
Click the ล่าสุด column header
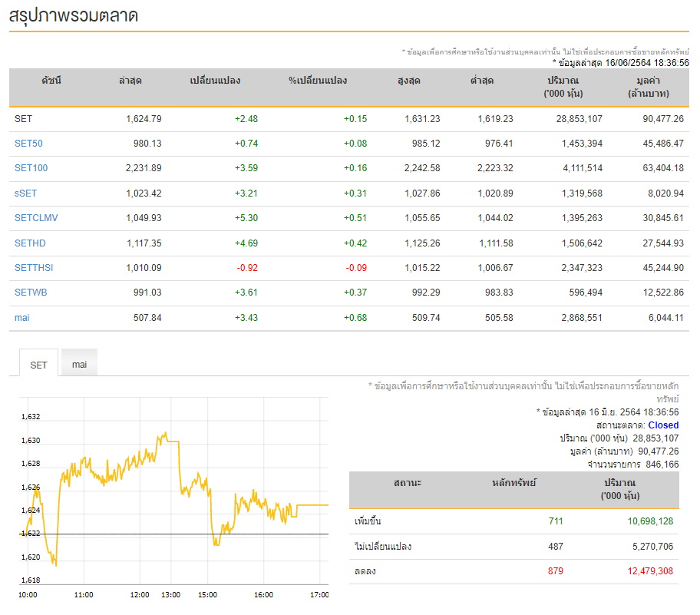point(130,81)
